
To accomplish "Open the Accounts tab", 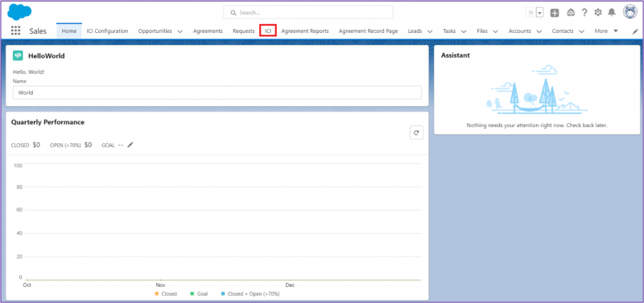I will [x=519, y=31].
